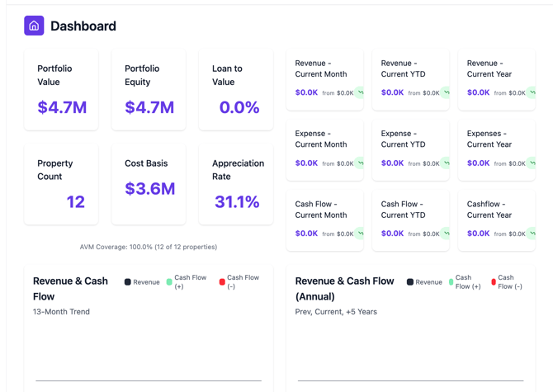Open the Property Count card
The height and width of the screenshot is (392, 553).
[61, 183]
